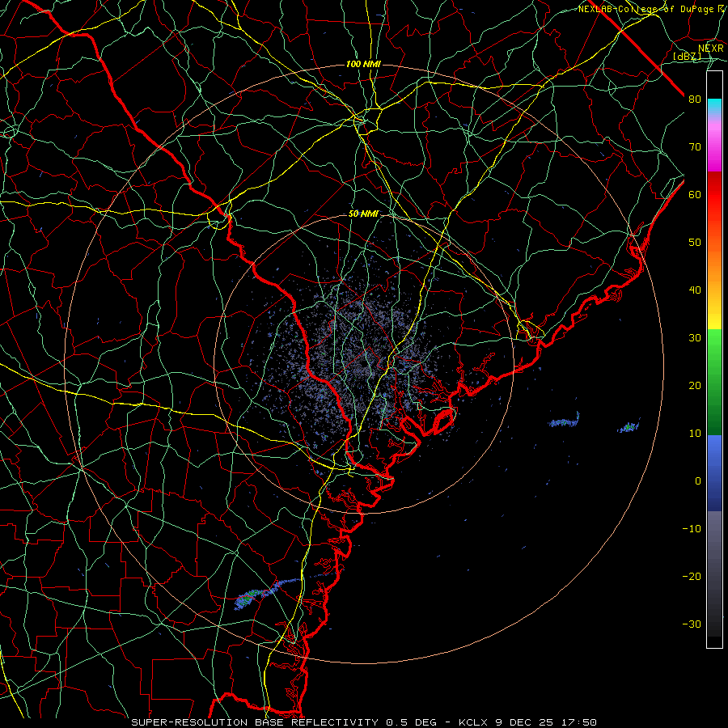Click the 70 value on the dBZ scale
The height and width of the screenshot is (728, 728).
(x=695, y=147)
